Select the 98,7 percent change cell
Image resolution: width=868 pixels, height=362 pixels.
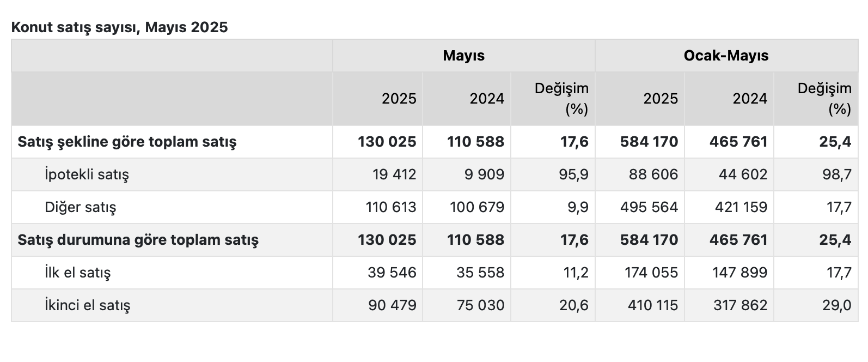[x=838, y=174]
